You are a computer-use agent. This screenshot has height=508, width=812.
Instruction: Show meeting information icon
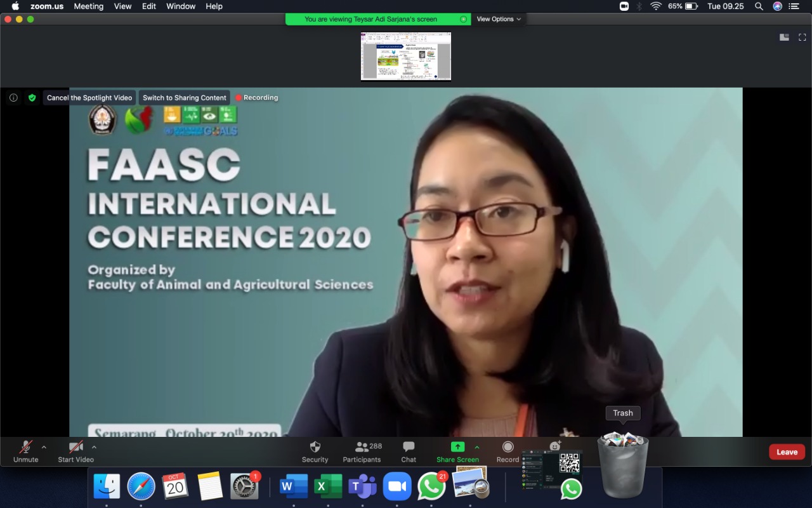pyautogui.click(x=13, y=98)
